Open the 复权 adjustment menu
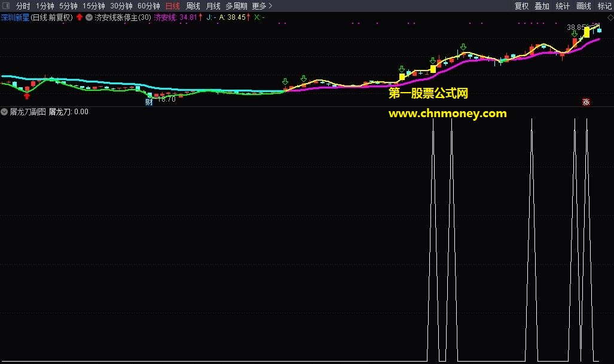 click(x=521, y=6)
